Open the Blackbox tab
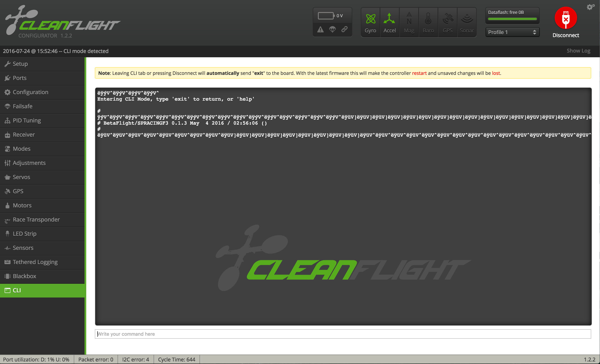This screenshot has height=364, width=600. tap(42, 276)
